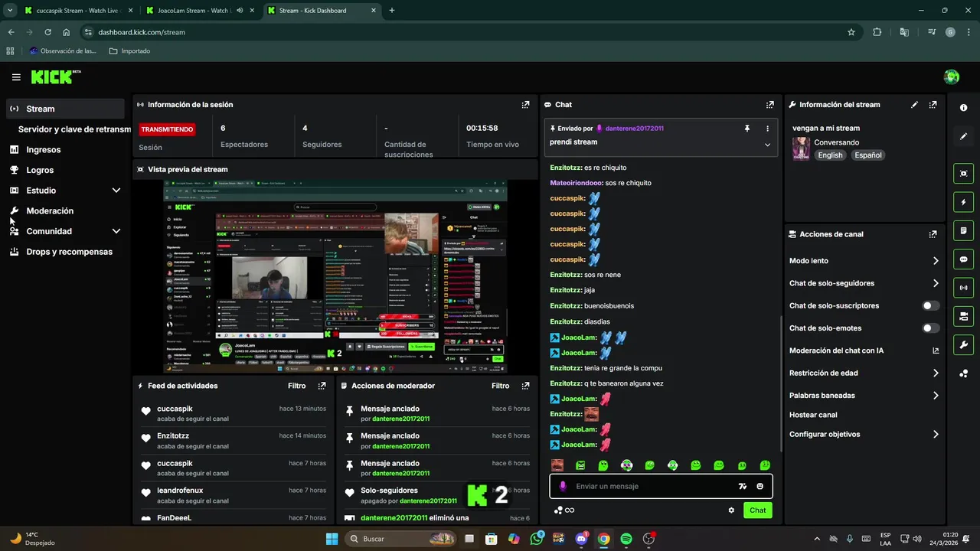Open the info icon in the right sidebar

click(x=963, y=108)
